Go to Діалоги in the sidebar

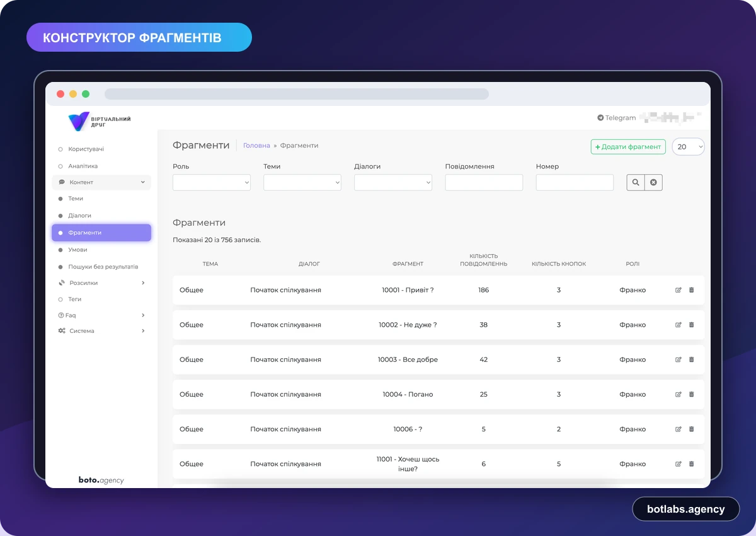tap(80, 216)
